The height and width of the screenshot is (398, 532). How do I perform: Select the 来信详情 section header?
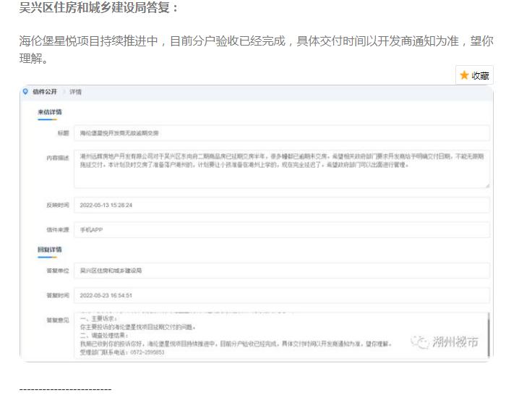(x=50, y=112)
